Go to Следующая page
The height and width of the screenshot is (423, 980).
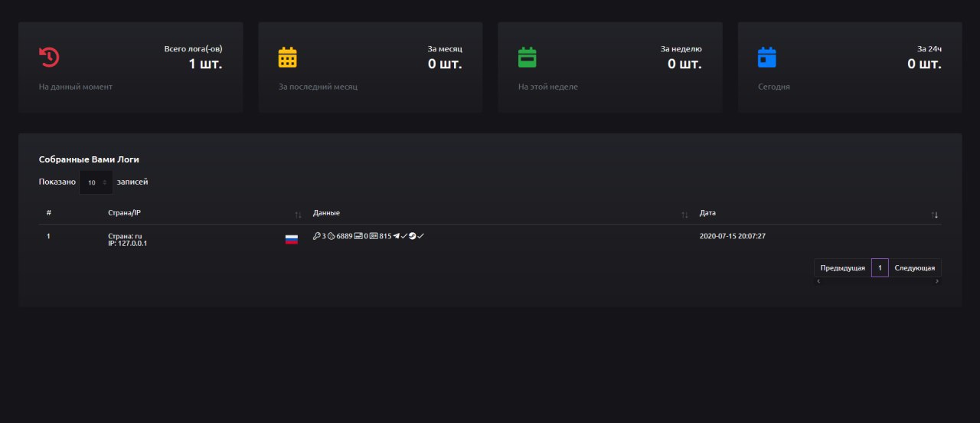pos(915,267)
